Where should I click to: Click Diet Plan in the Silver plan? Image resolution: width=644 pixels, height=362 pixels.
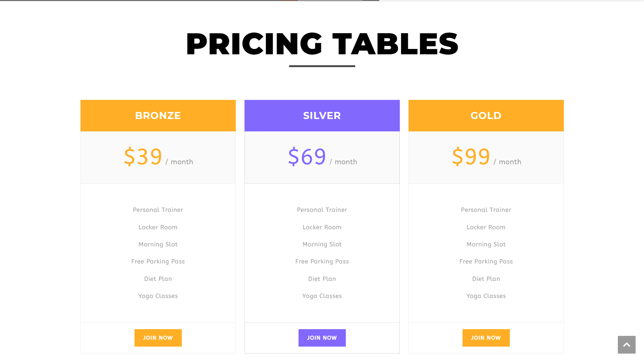(322, 279)
